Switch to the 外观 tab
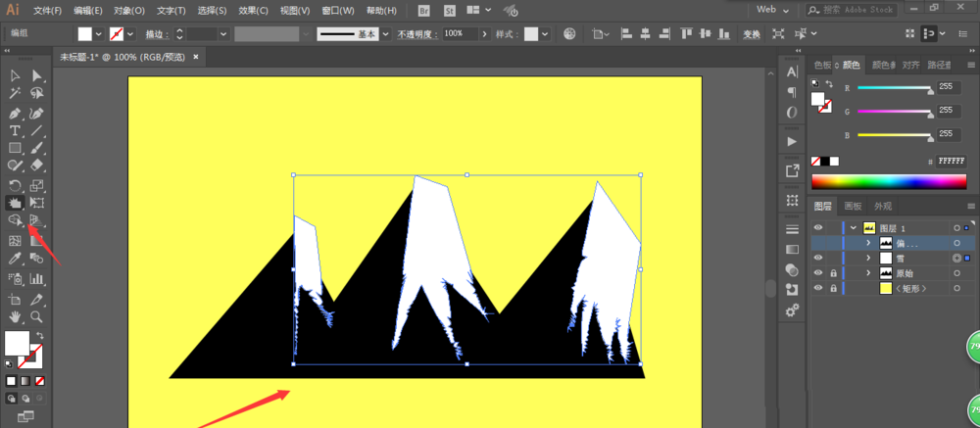This screenshot has height=428, width=980. point(883,207)
